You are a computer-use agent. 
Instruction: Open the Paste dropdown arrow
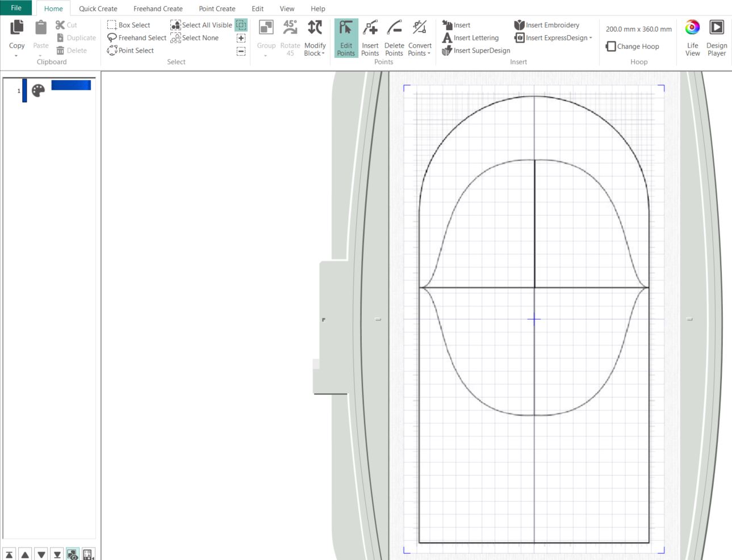tap(40, 56)
